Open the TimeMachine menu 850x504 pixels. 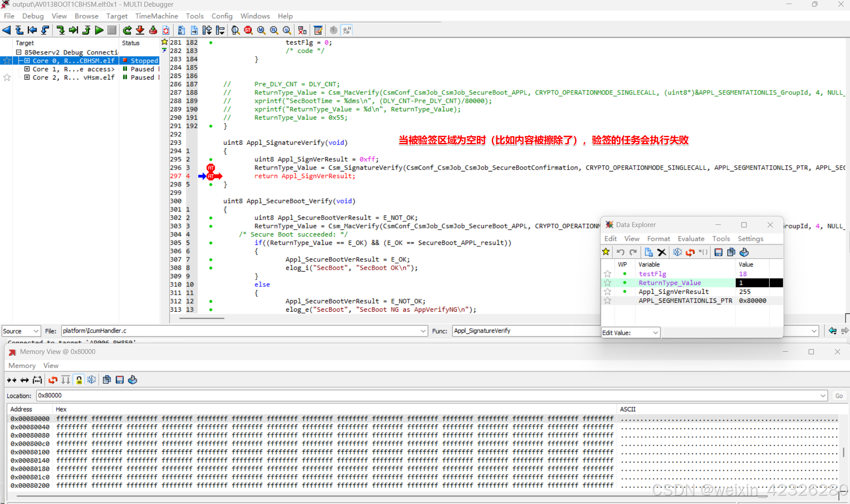click(157, 16)
